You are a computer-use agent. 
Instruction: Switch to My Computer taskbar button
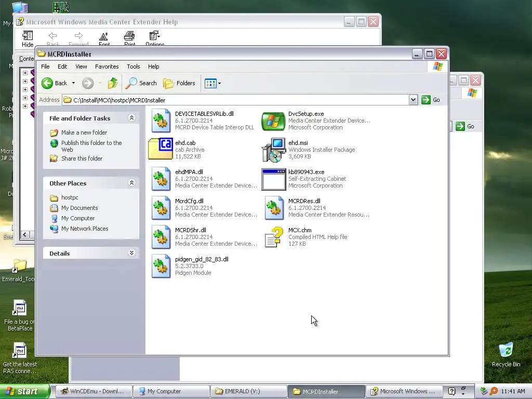(171, 391)
